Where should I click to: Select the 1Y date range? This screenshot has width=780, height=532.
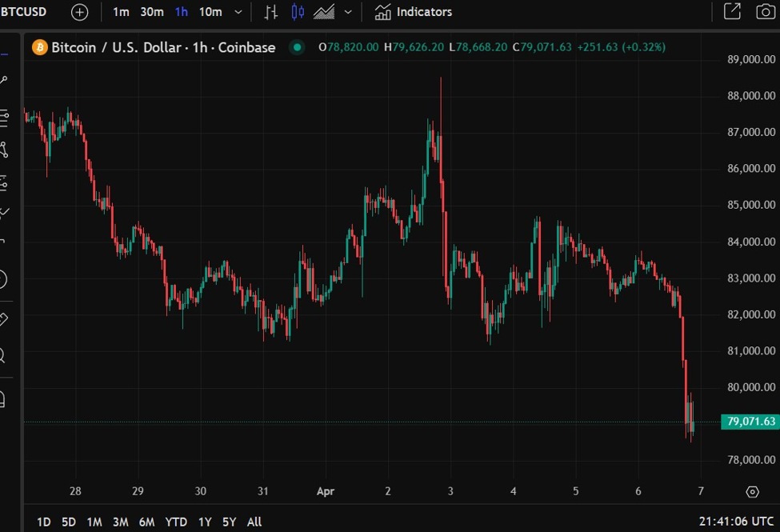(205, 522)
